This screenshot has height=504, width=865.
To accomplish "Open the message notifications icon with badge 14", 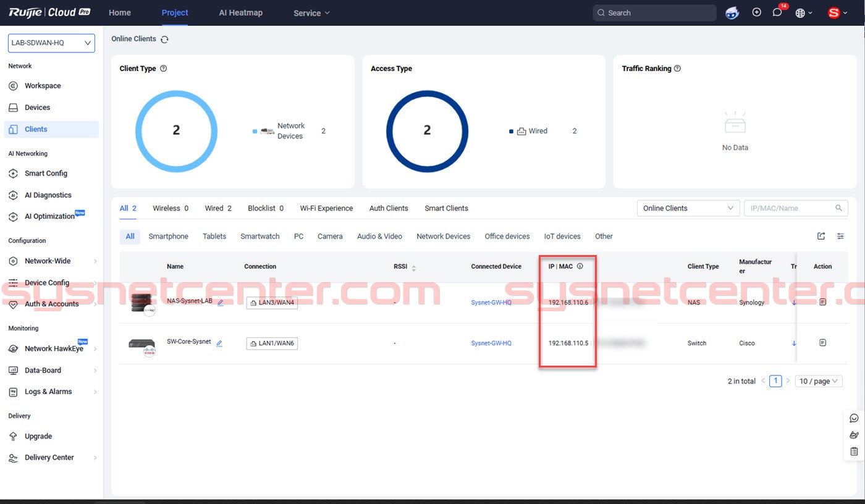I will click(777, 12).
